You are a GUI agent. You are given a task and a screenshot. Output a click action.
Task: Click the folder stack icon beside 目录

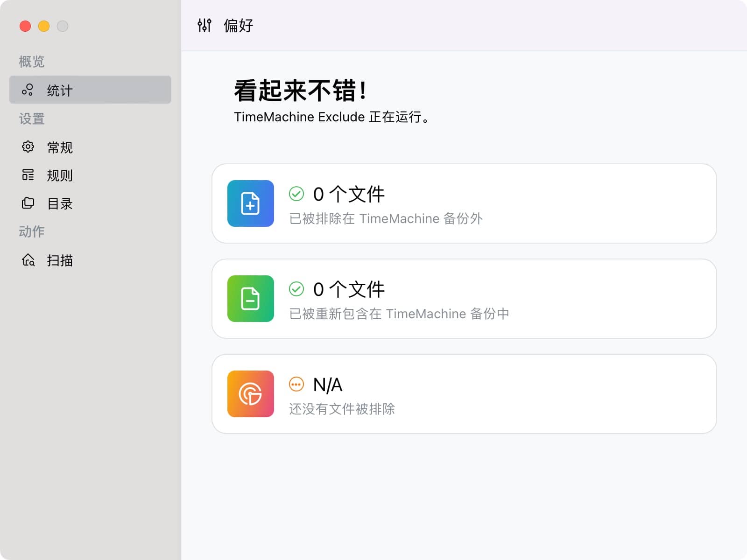click(x=28, y=203)
